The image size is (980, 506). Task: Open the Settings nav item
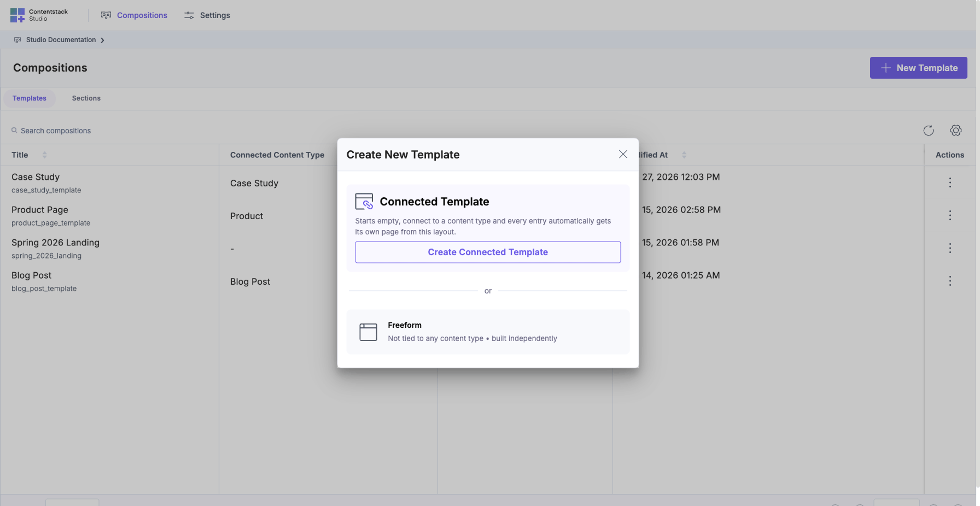click(207, 15)
